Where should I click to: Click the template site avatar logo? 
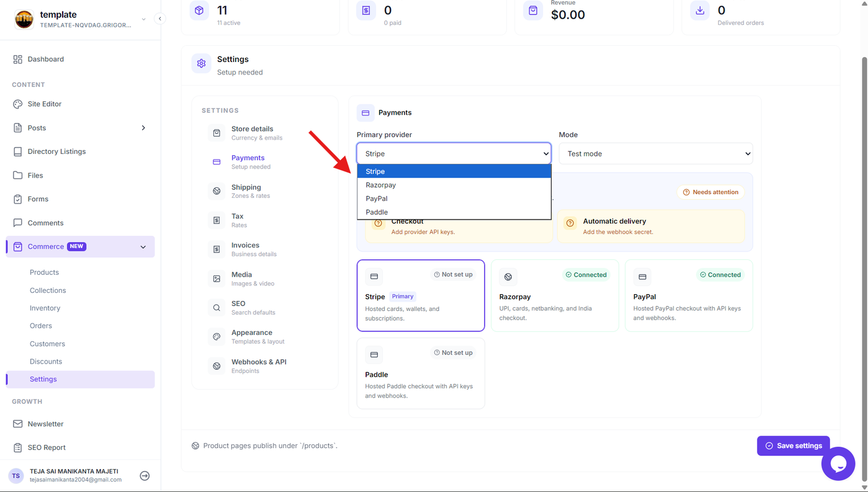pyautogui.click(x=24, y=19)
